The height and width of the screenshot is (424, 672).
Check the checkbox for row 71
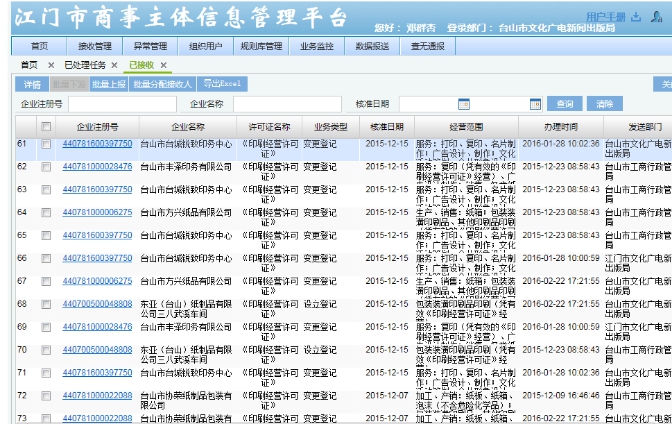click(x=46, y=373)
